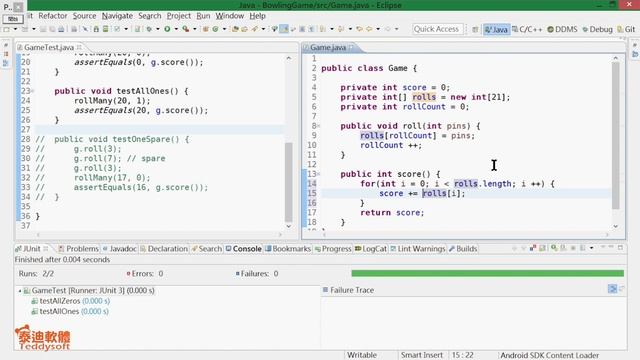Viewport: 640px width, 360px height.
Task: Switch to the Debug perspective
Action: point(597,29)
